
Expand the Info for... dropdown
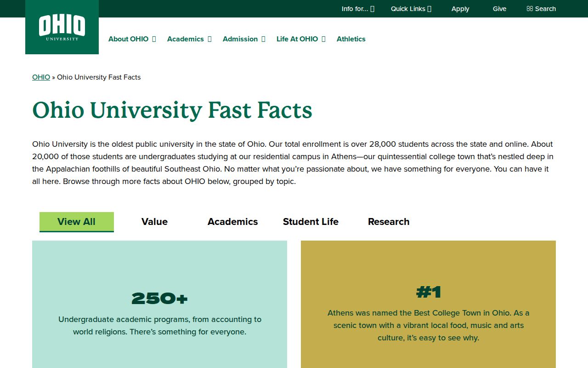coord(358,9)
